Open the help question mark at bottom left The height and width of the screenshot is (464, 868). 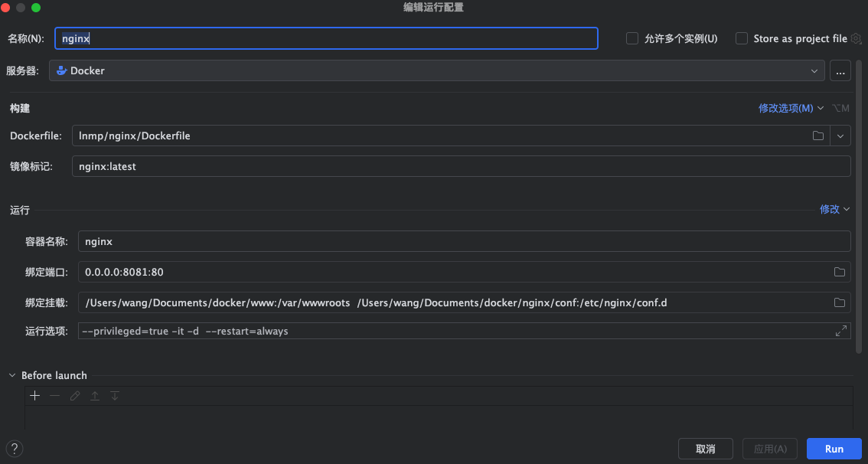pos(14,448)
